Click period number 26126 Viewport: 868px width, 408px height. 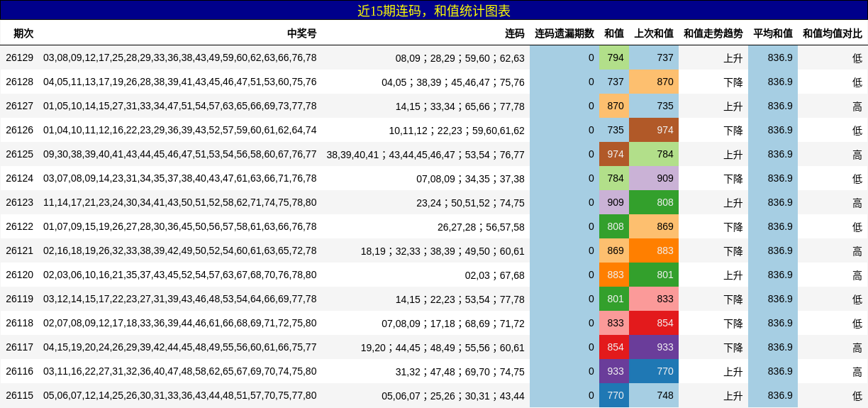coord(19,130)
